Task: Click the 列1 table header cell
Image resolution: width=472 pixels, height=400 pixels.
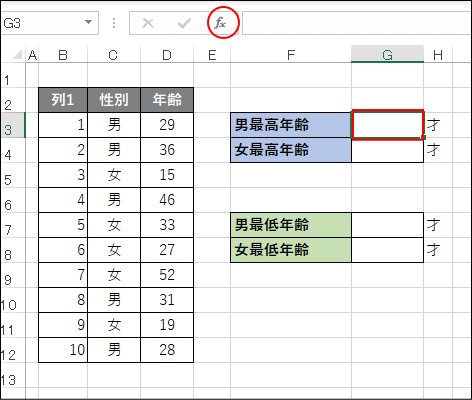Action: [x=63, y=100]
